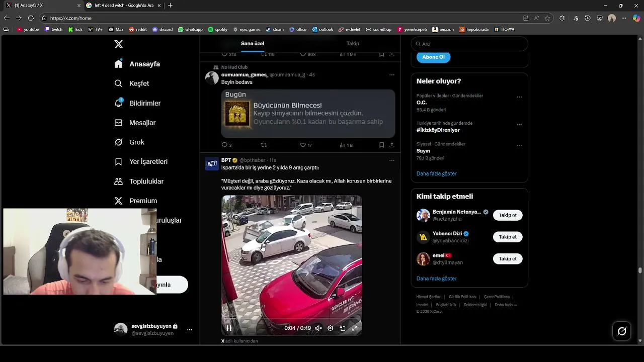Seek in the video progress bar
Screen dimensions: 644x362
(291, 319)
